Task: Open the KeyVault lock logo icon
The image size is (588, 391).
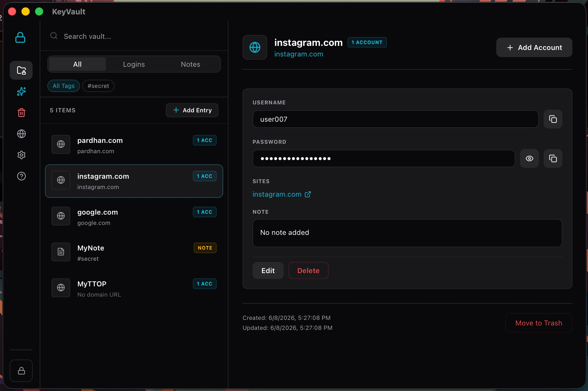Action: (20, 37)
